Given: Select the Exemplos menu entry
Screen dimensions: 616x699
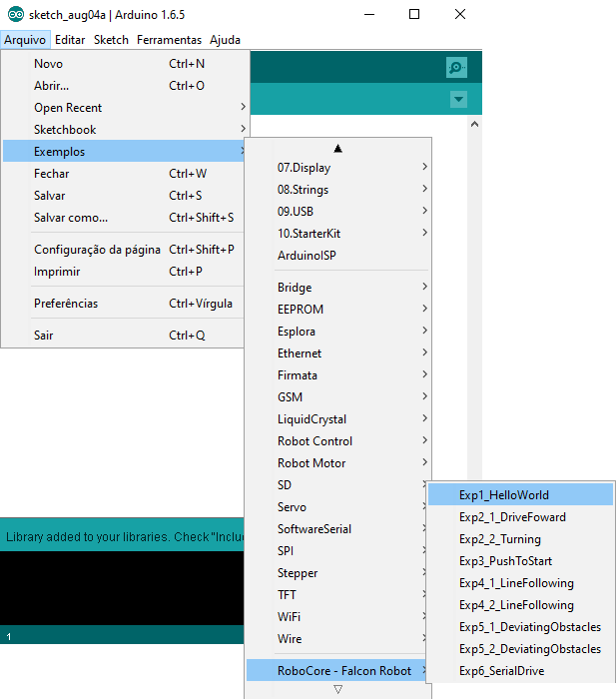Looking at the screenshot, I should pyautogui.click(x=126, y=151).
